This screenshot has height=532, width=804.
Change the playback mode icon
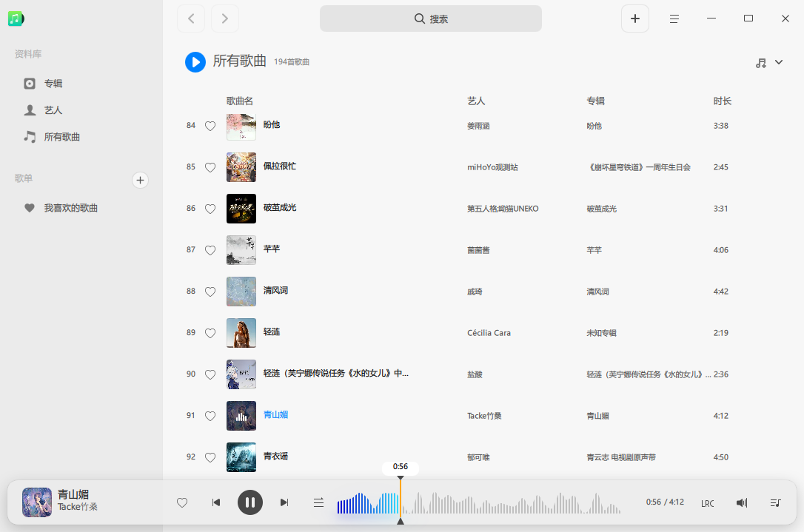pyautogui.click(x=318, y=502)
